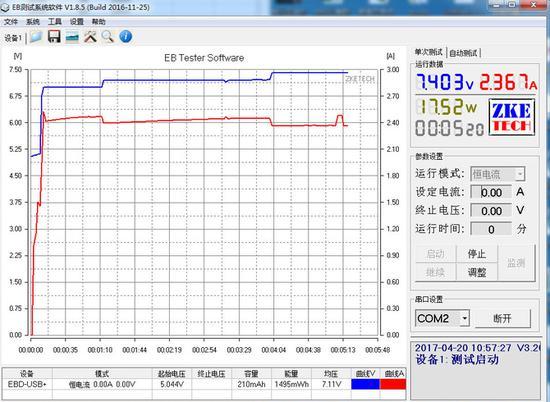This screenshot has height=402, width=550.
Task: Close the EB tester window
Action: point(535,5)
